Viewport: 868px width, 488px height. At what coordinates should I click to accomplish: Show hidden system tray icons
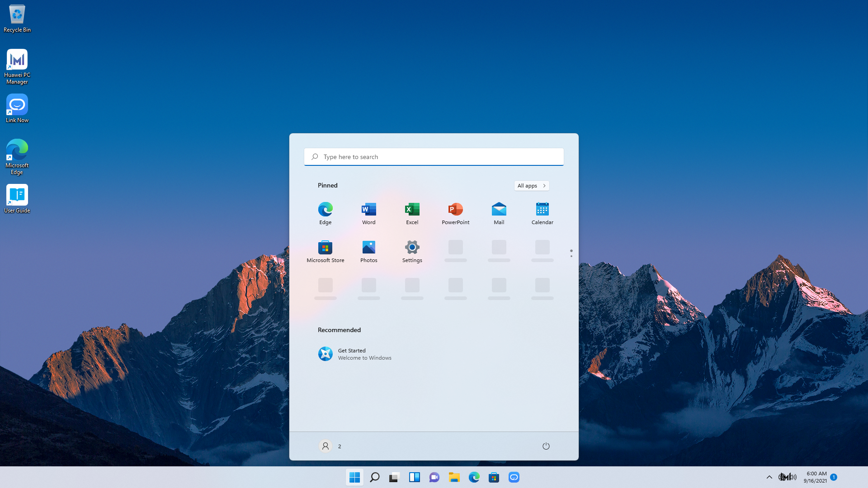tap(769, 477)
